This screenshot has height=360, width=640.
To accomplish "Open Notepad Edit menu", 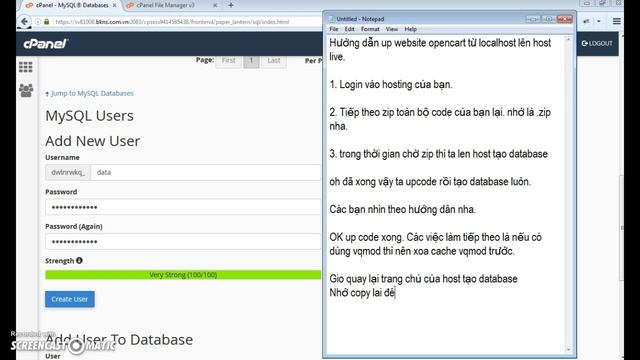I will coord(349,29).
